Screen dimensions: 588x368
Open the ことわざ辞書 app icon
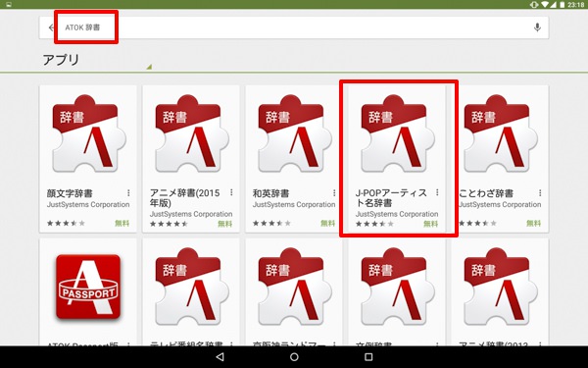coord(500,134)
